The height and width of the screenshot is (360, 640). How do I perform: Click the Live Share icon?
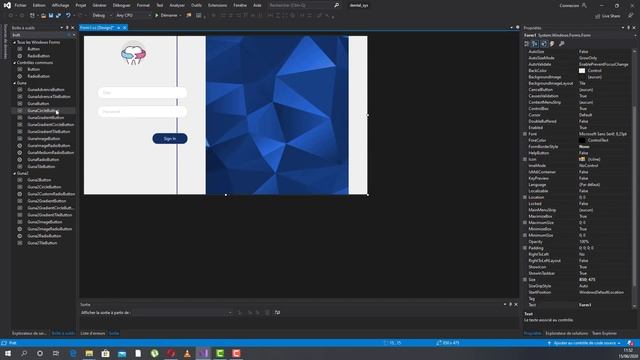point(598,16)
